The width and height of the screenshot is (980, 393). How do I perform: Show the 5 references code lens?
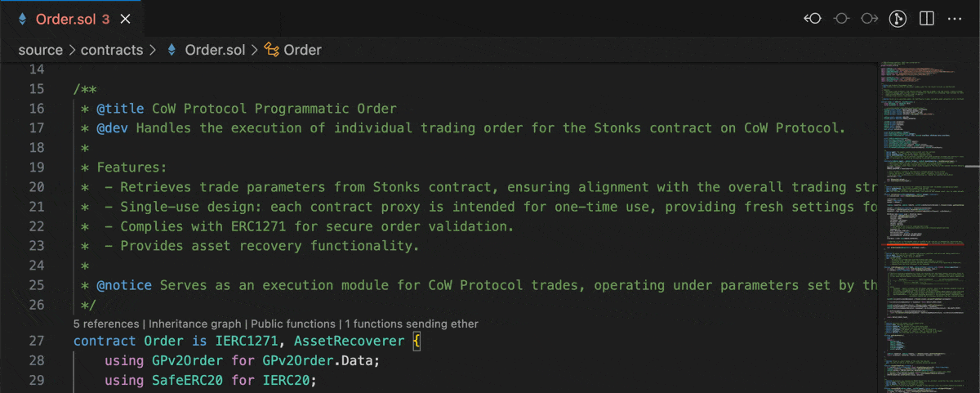[x=107, y=324]
